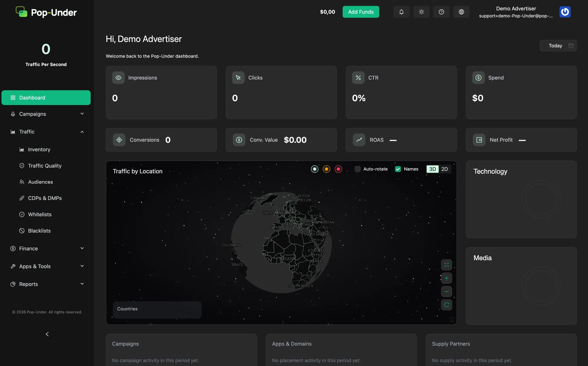
Task: Open the help question-mark icon
Action: pyautogui.click(x=441, y=12)
